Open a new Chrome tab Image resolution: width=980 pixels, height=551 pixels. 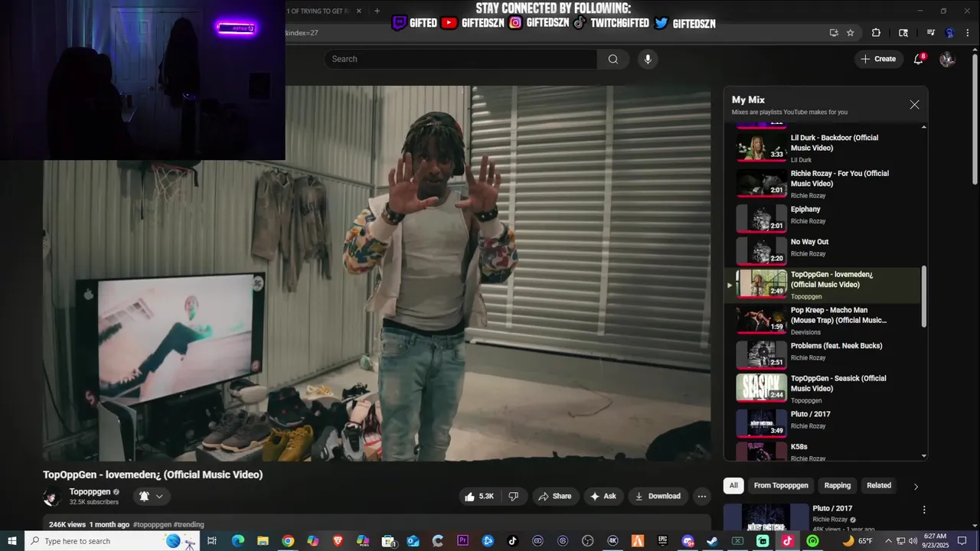coord(377,11)
